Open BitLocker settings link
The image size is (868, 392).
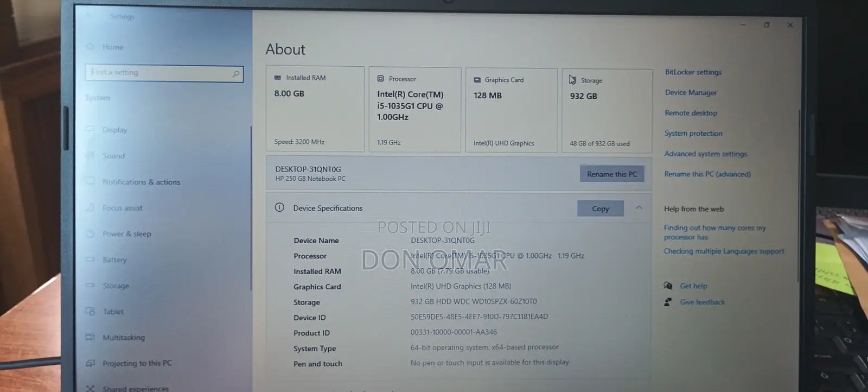click(x=693, y=72)
